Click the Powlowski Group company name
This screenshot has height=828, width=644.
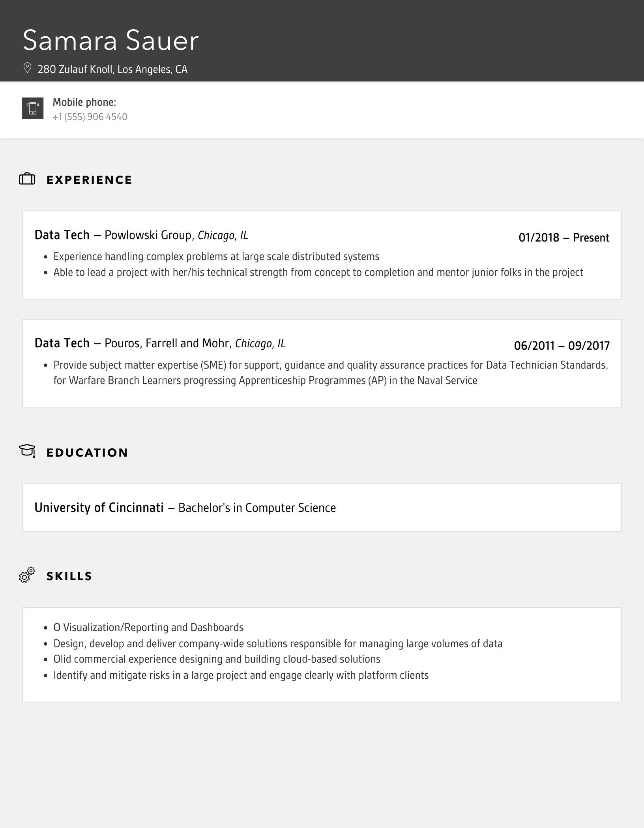click(148, 235)
